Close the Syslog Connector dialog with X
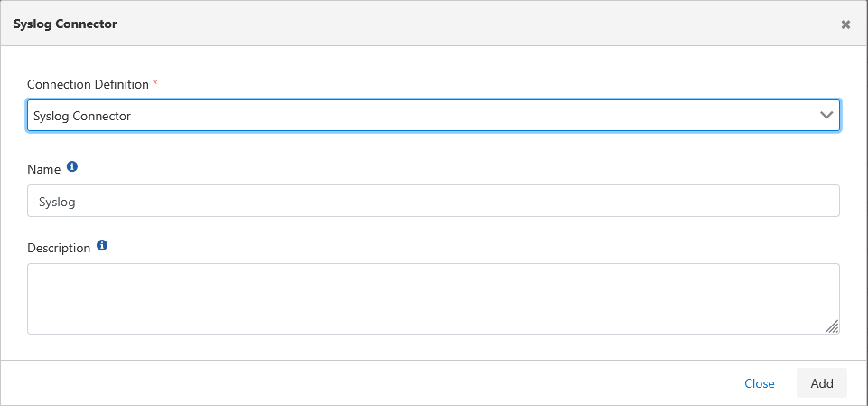Viewport: 868px width, 406px height. (x=845, y=24)
